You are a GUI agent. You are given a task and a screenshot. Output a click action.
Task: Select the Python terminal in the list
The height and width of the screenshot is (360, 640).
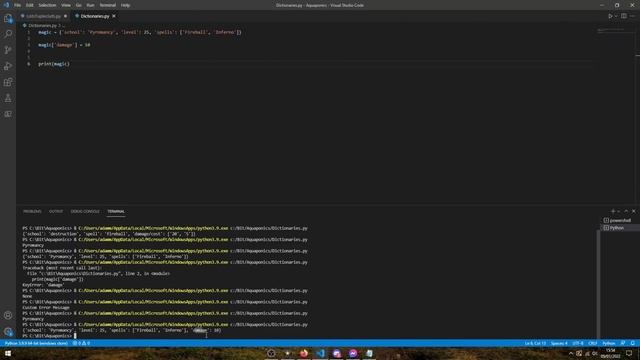(x=620, y=228)
